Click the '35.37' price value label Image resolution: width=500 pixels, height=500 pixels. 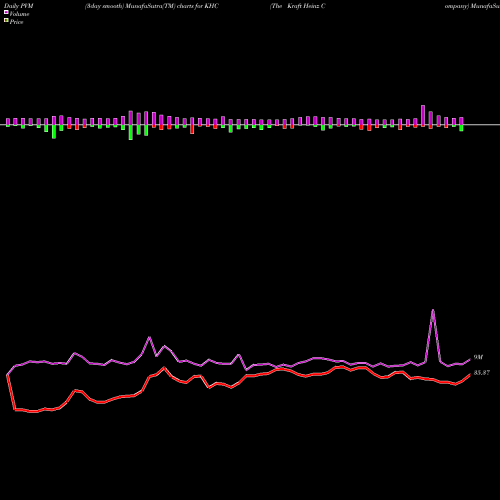482,373
